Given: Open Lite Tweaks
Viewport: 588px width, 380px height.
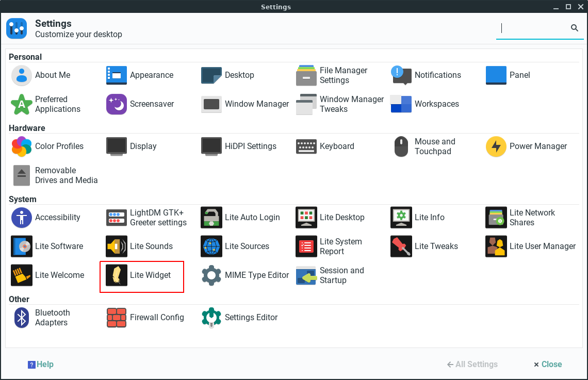Looking at the screenshot, I should [436, 246].
